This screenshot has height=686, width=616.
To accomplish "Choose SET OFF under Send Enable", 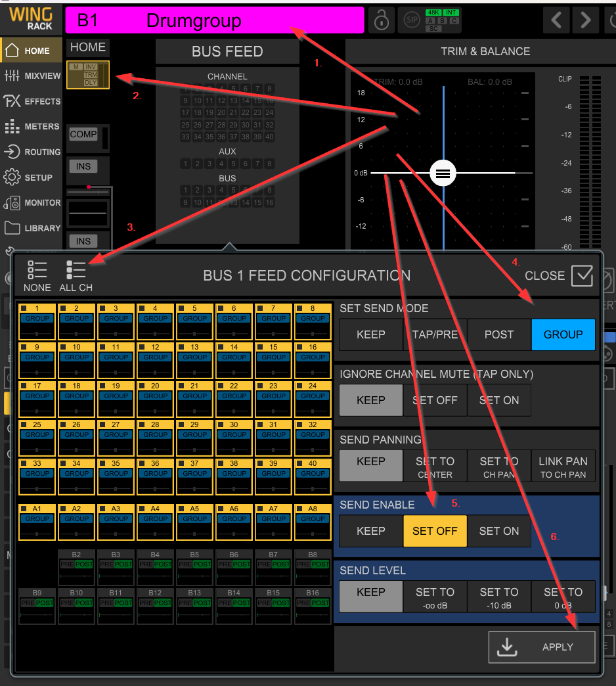I will 435,531.
